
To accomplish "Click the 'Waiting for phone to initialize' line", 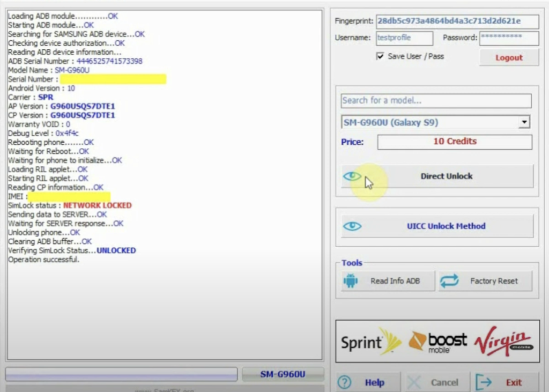I will [x=65, y=160].
